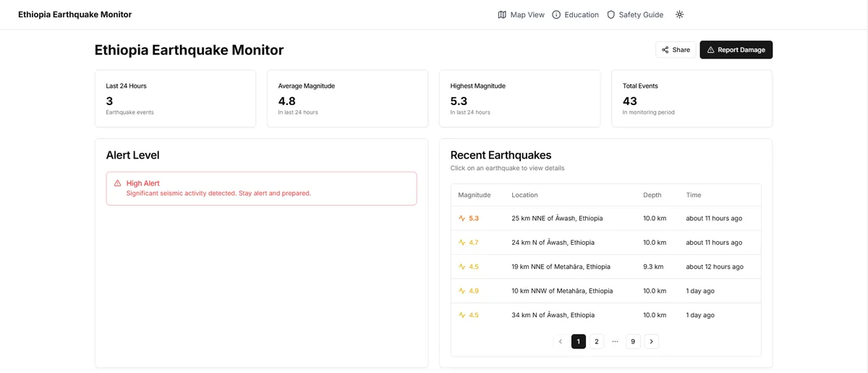
Task: Open the Education nav item
Action: point(576,14)
